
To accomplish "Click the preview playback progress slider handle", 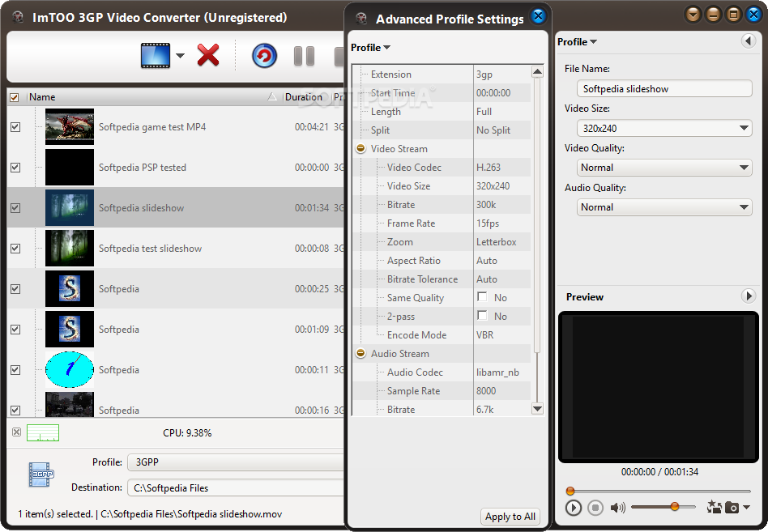I will [570, 491].
